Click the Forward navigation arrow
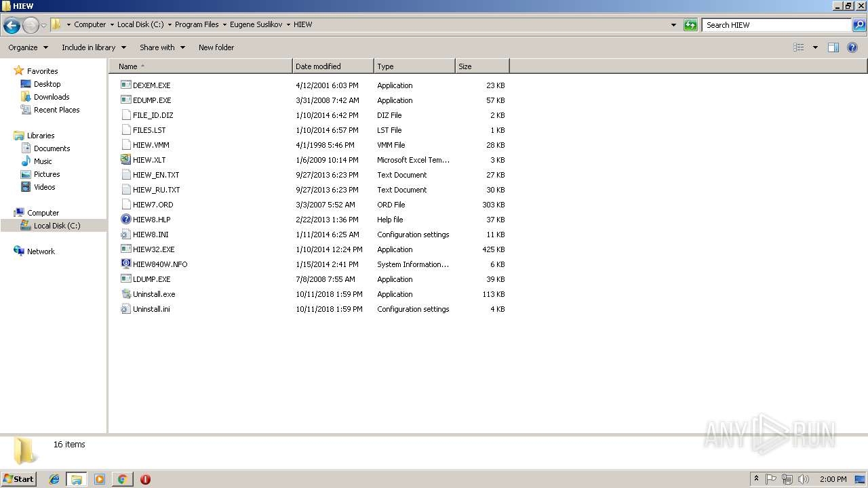 [31, 25]
